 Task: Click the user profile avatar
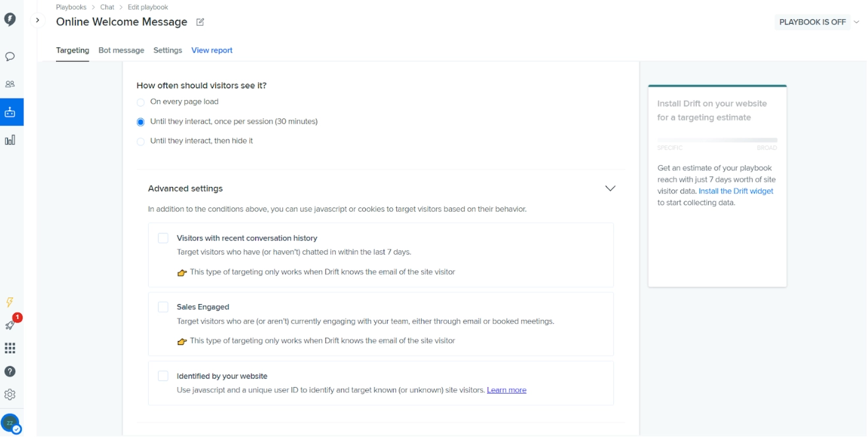[x=10, y=423]
